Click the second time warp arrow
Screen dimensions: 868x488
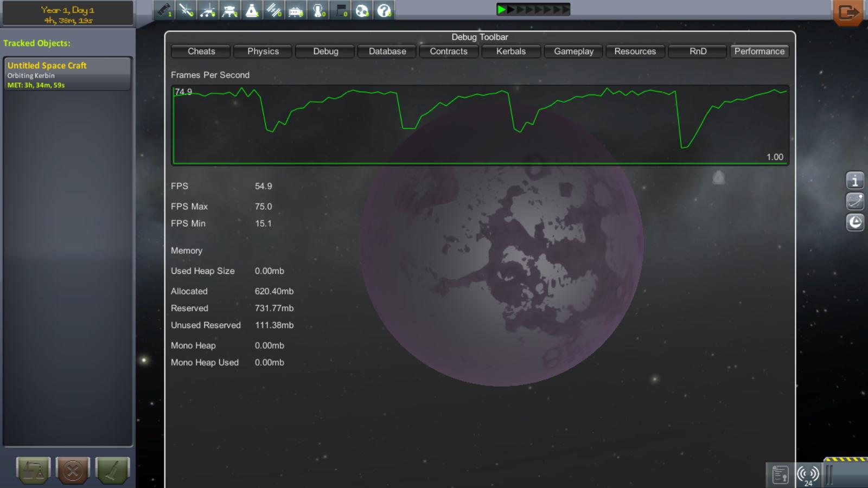pyautogui.click(x=511, y=9)
